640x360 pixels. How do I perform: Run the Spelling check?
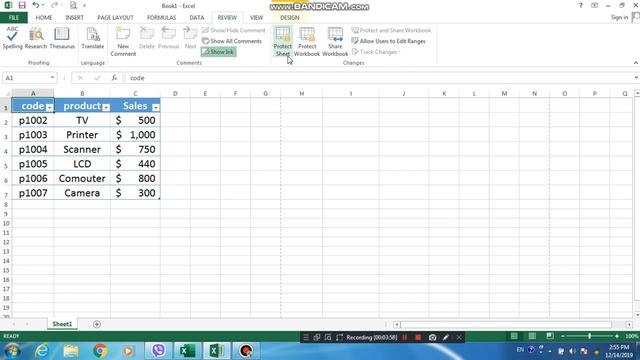point(12,38)
